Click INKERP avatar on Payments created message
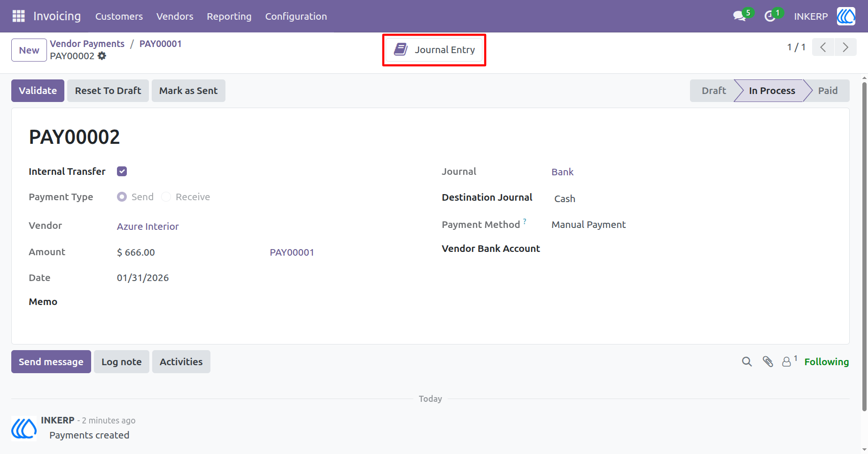 (x=24, y=429)
